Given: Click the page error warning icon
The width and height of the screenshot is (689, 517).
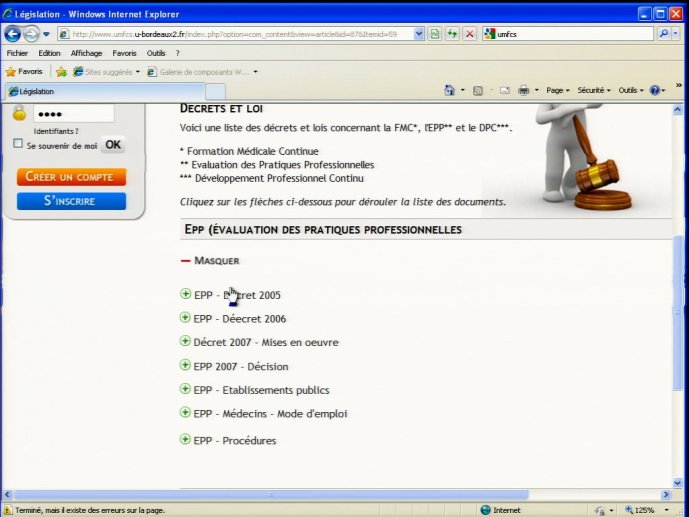Looking at the screenshot, I should tap(7, 510).
